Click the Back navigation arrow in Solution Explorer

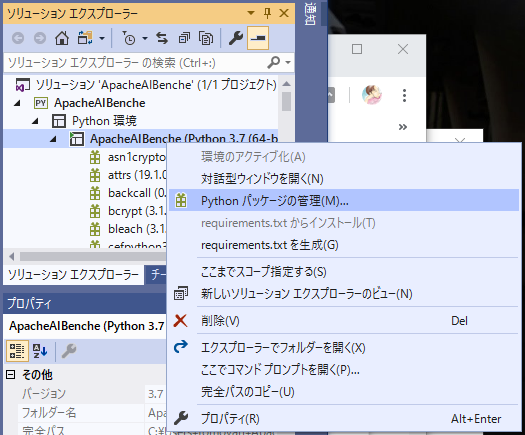click(18, 38)
